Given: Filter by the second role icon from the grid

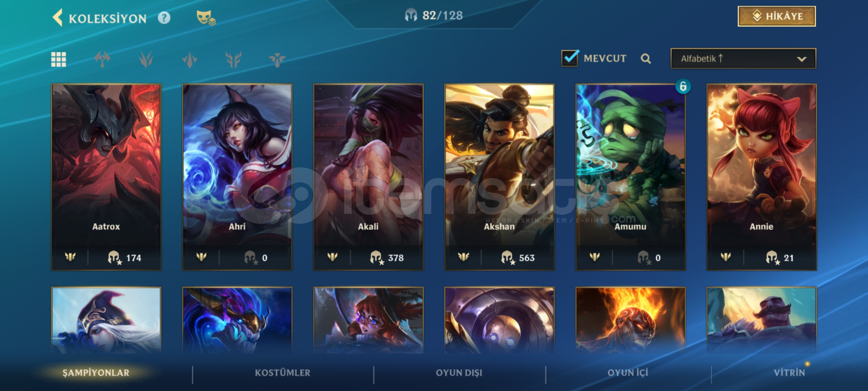Looking at the screenshot, I should [x=146, y=59].
